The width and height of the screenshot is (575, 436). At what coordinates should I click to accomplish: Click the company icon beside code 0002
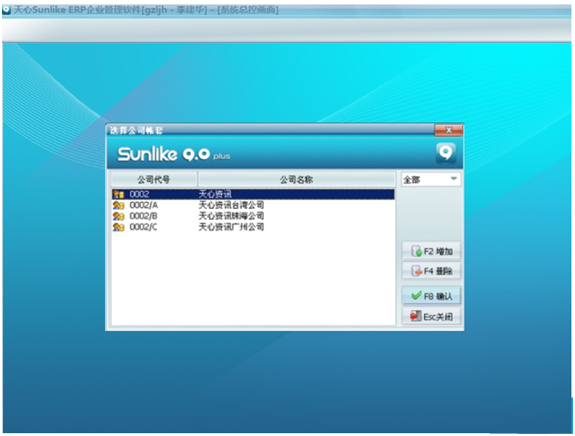[118, 194]
